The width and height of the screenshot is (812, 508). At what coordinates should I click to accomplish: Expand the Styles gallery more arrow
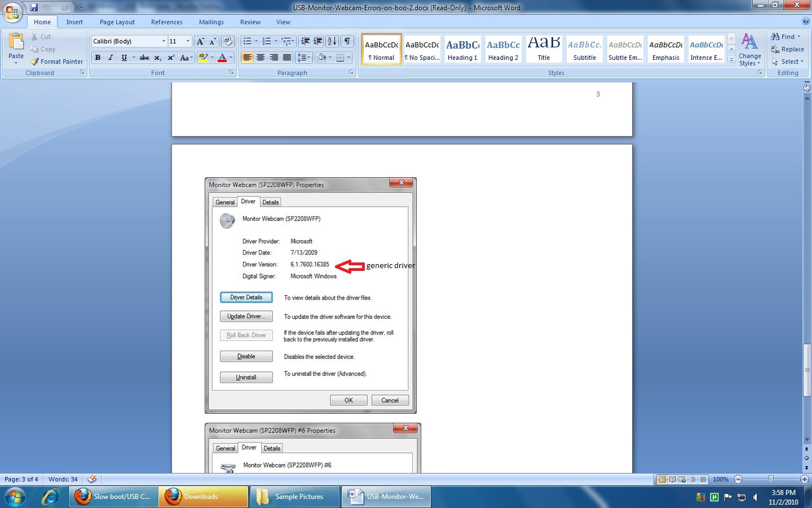click(731, 60)
